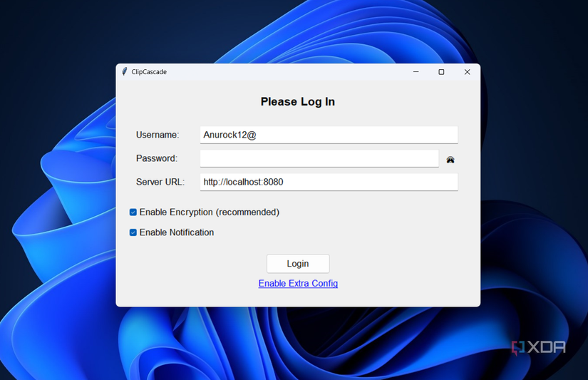Click the show password eye icon

450,160
